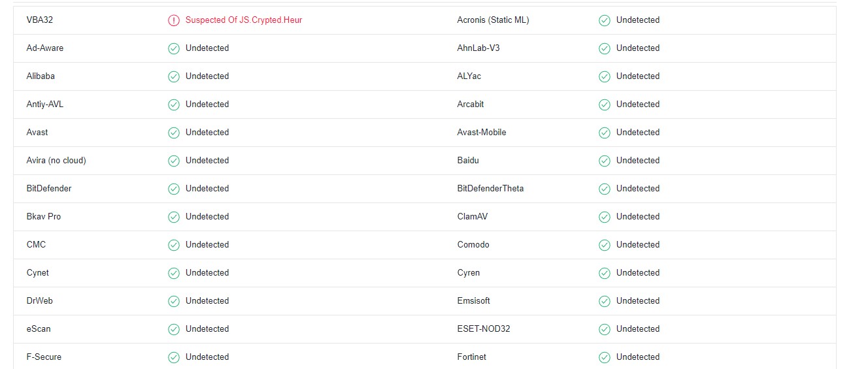Screen dimensions: 868x369
Task: Click the Undetected result for Arcabit
Action: point(638,104)
